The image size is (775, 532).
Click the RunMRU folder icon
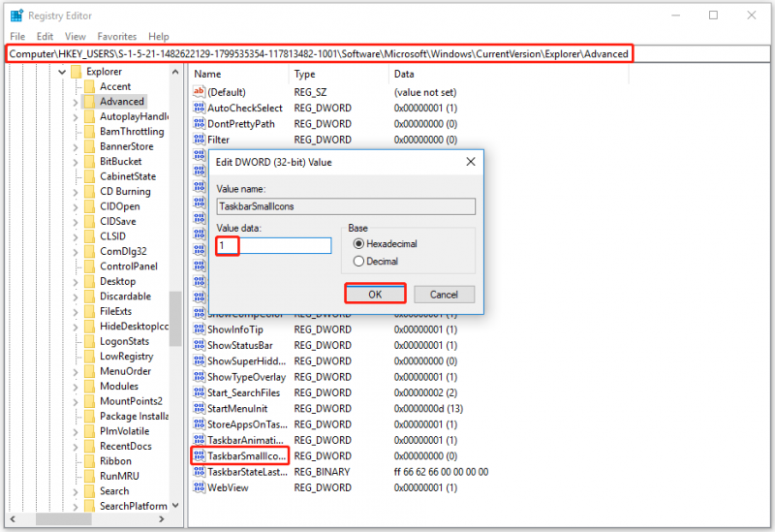pyautogui.click(x=89, y=476)
